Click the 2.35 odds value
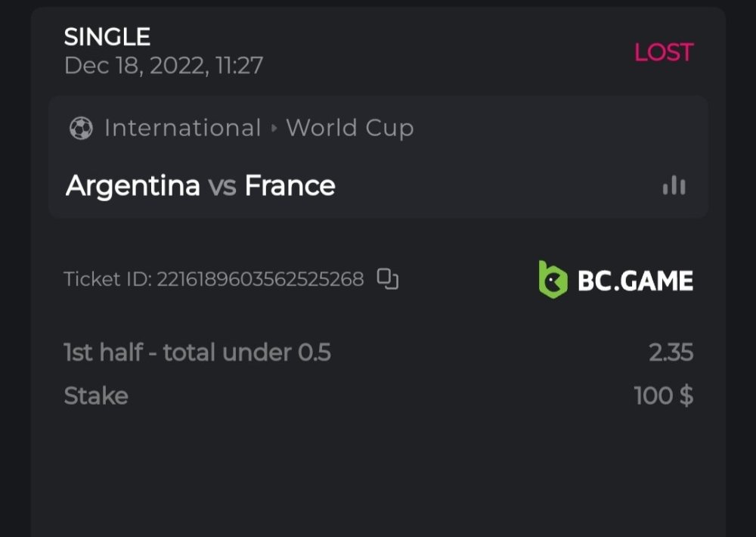 pyautogui.click(x=671, y=352)
